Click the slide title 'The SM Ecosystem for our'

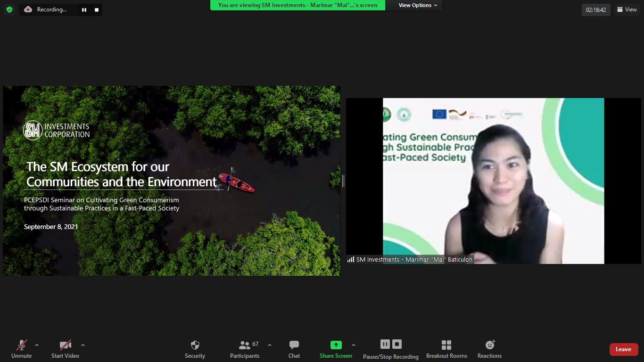98,167
